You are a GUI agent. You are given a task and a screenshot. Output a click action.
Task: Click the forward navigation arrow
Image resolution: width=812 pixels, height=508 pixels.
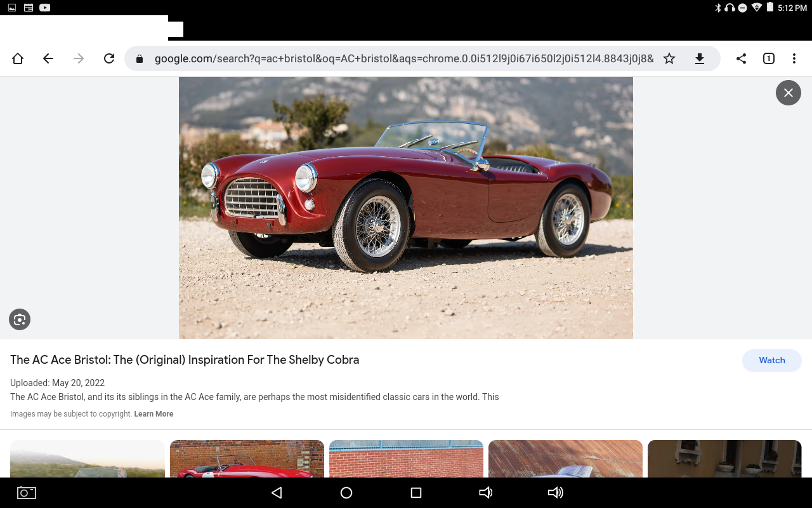coord(79,58)
